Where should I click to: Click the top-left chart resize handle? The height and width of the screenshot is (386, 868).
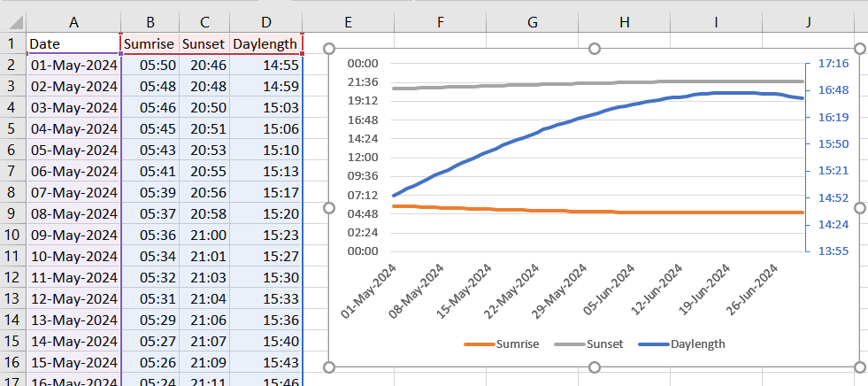click(329, 49)
